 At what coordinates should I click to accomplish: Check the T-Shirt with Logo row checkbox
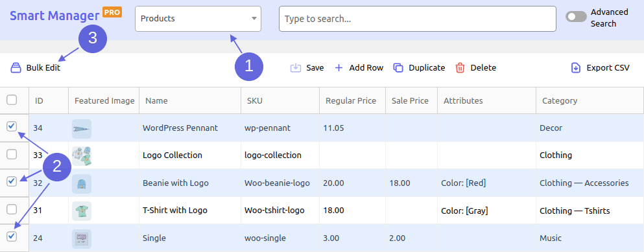tap(12, 209)
